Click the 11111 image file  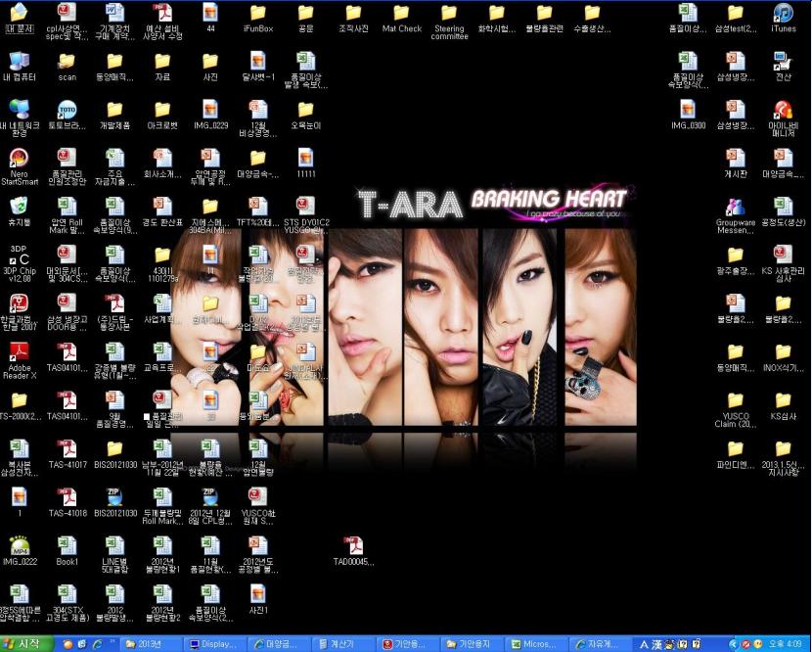click(x=305, y=163)
